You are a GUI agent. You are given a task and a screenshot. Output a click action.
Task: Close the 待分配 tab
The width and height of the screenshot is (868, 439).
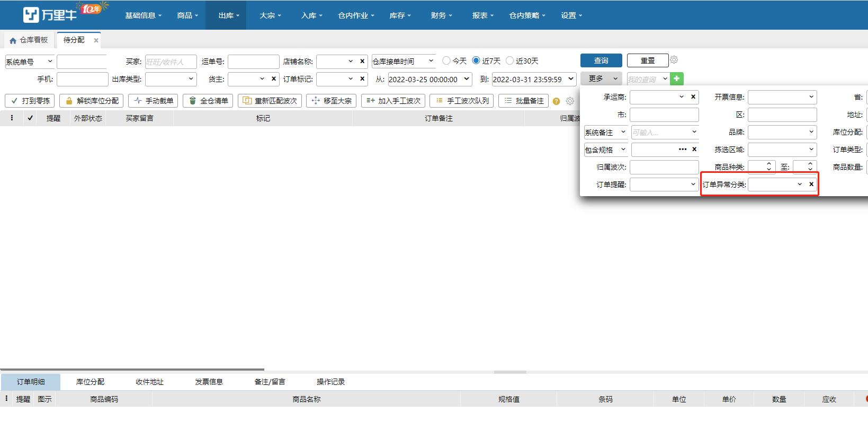[x=96, y=40]
